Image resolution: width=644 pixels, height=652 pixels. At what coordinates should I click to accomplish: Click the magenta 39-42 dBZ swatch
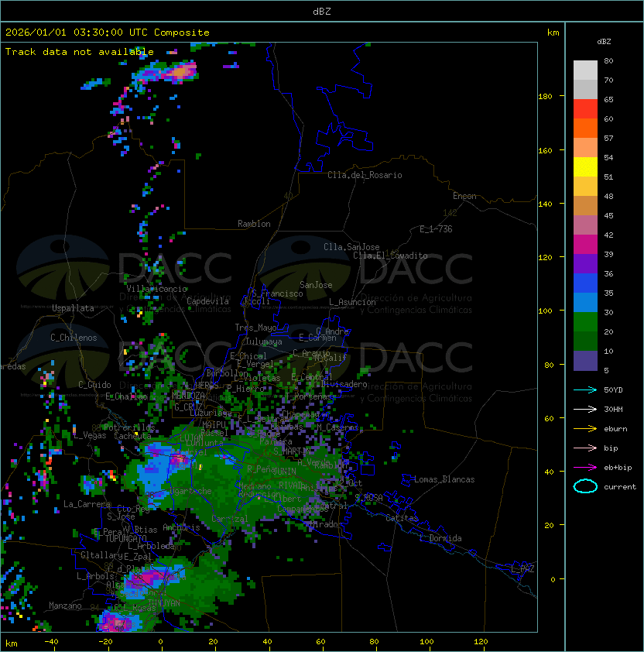coord(585,245)
